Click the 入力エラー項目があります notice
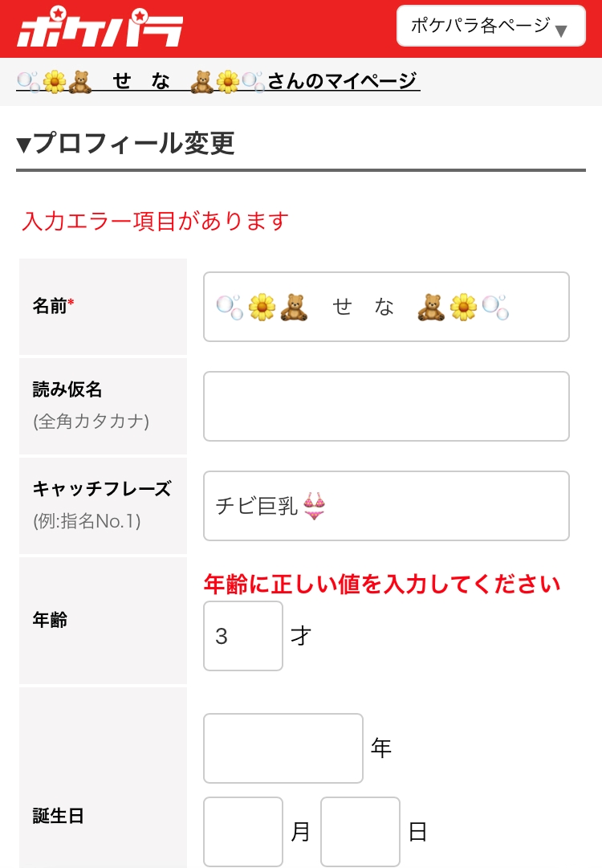 point(155,221)
